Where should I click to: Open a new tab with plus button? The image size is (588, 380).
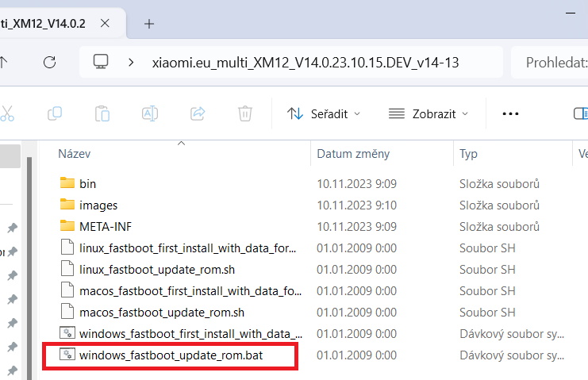coord(149,23)
